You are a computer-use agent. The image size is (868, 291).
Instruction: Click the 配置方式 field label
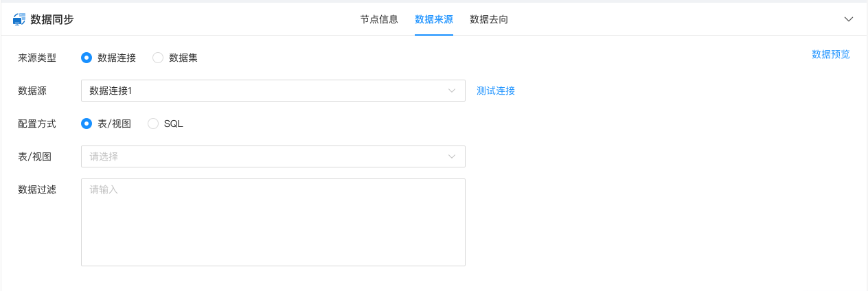coord(37,124)
